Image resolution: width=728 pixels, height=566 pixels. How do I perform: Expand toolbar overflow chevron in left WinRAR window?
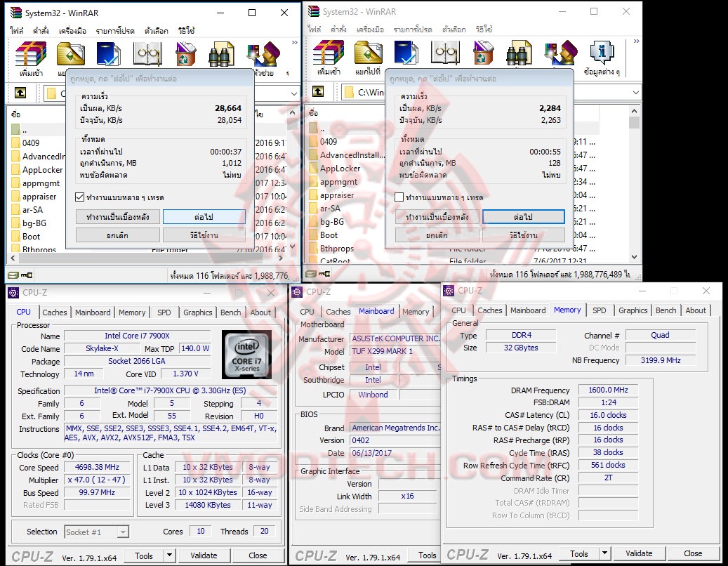[294, 43]
